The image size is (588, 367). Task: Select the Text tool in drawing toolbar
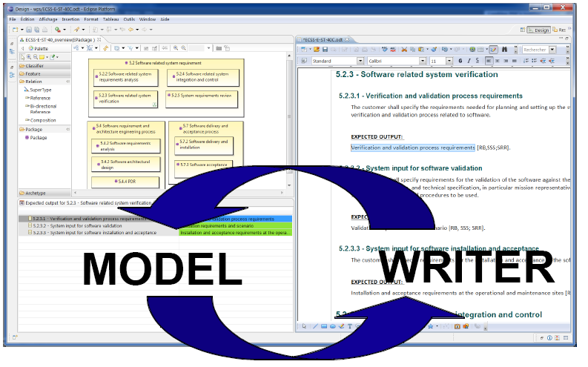[350, 326]
